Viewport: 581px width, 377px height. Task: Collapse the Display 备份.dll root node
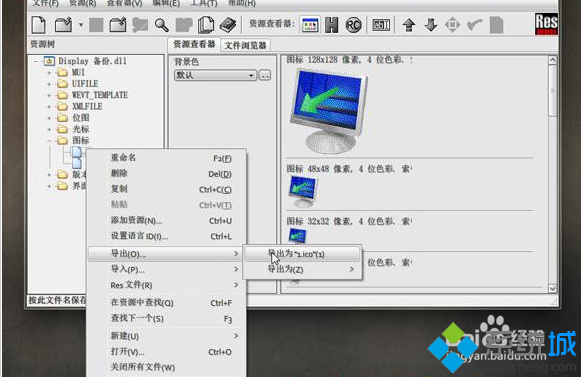click(36, 61)
